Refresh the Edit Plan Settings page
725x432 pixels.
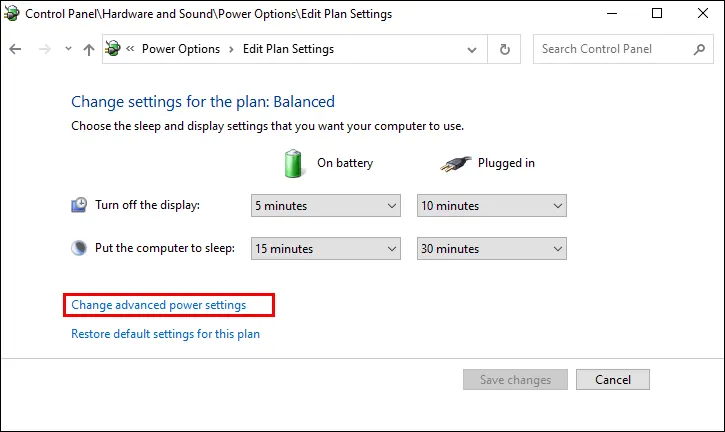[x=505, y=49]
